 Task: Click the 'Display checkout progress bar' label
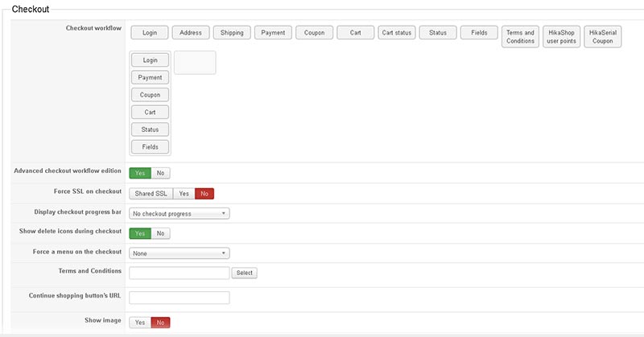(x=77, y=212)
